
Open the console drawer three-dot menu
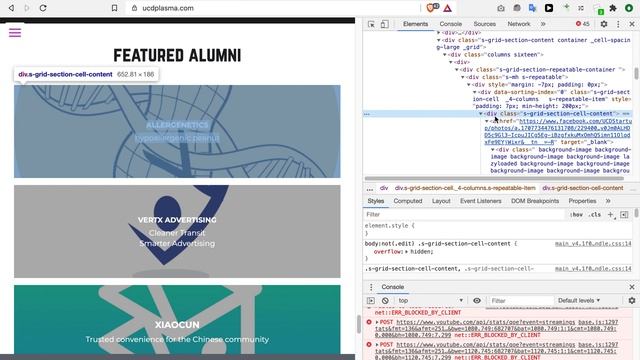click(371, 287)
